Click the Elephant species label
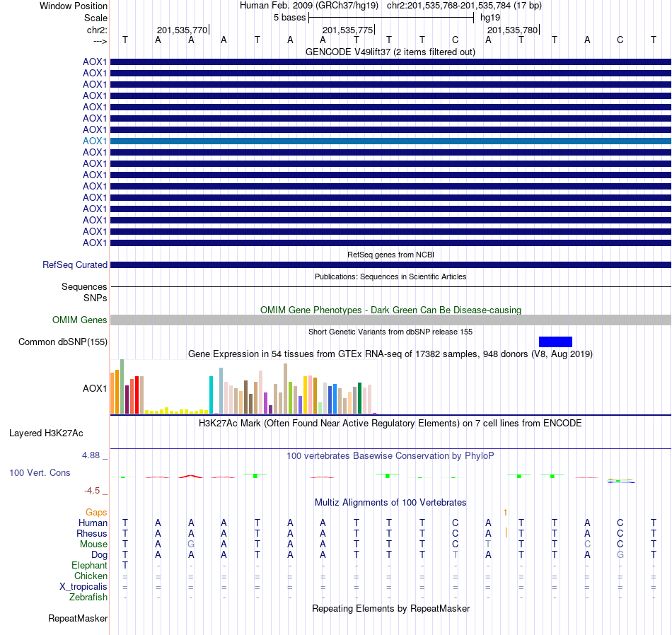The image size is (672, 635). (x=89, y=566)
